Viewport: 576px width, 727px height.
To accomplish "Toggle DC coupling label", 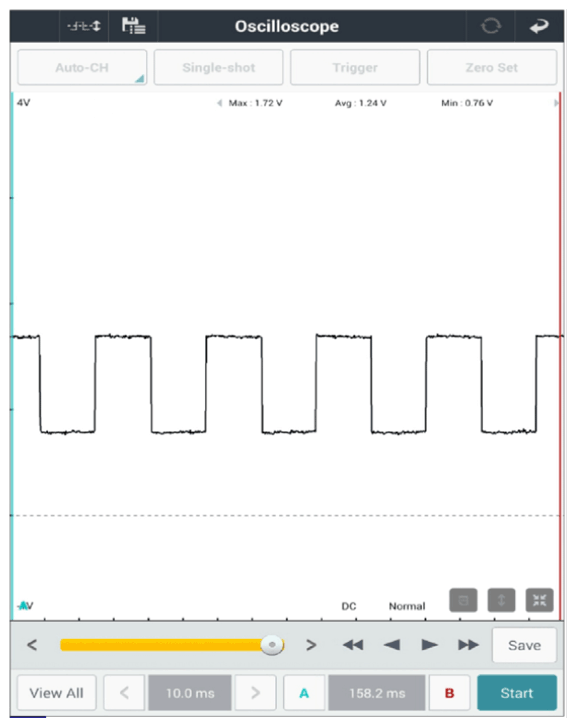I will click(x=349, y=606).
